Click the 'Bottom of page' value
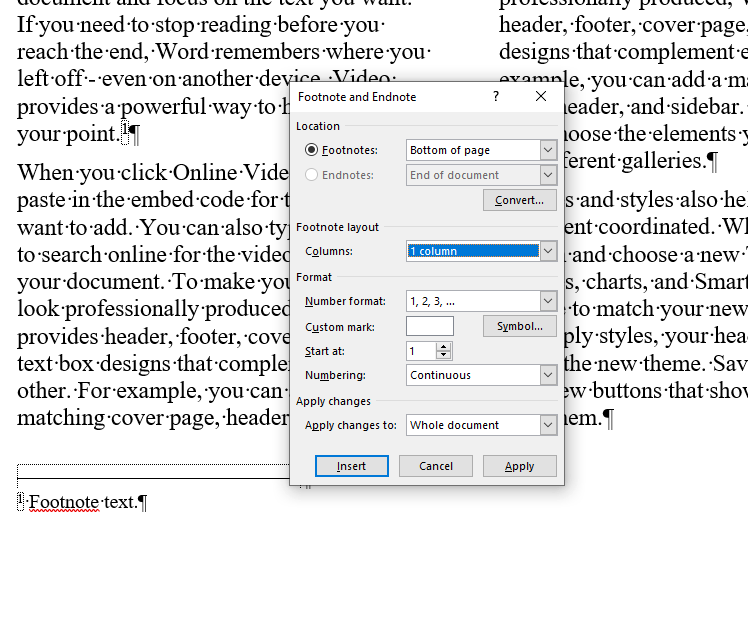Image resolution: width=748 pixels, height=631 pixels. [450, 150]
